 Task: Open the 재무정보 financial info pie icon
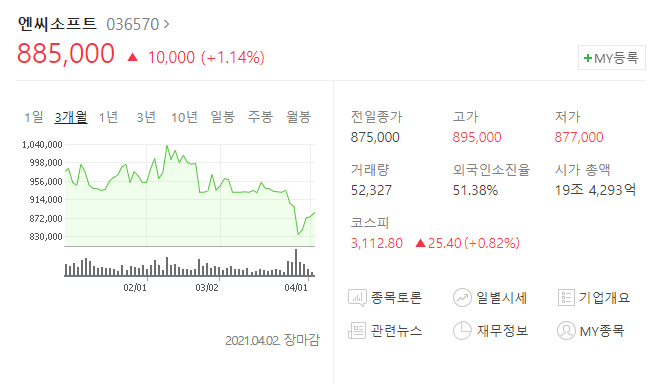[462, 331]
